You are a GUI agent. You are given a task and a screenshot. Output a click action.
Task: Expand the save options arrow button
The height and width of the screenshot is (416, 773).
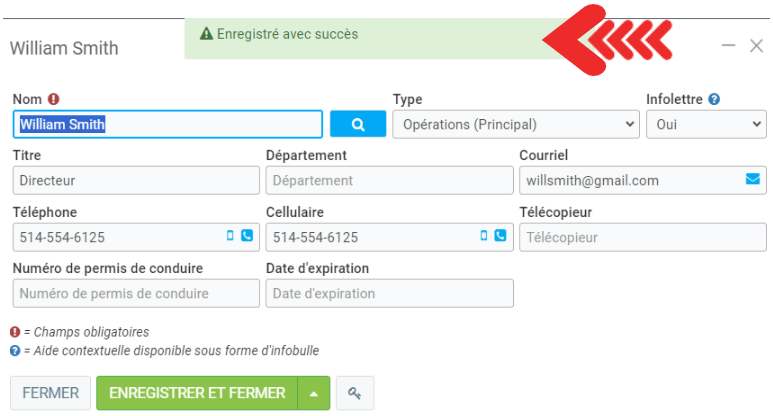click(x=314, y=393)
